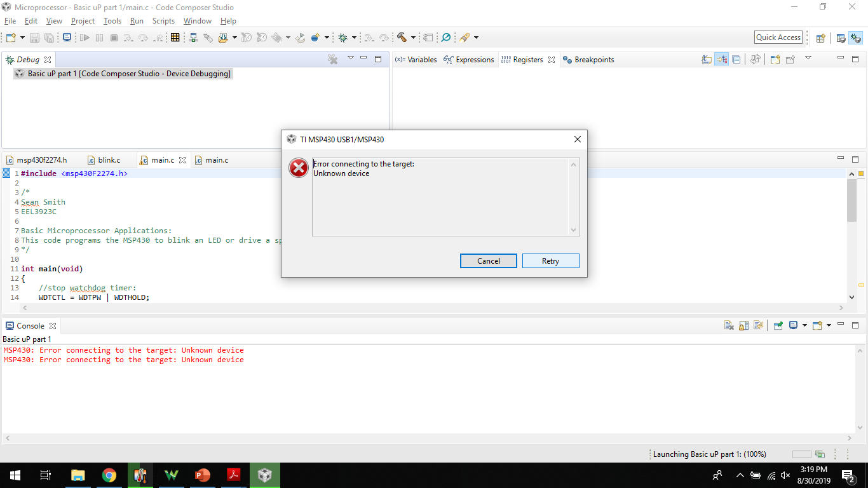Click Collapse All in the Registers view
The width and height of the screenshot is (868, 488).
click(736, 60)
